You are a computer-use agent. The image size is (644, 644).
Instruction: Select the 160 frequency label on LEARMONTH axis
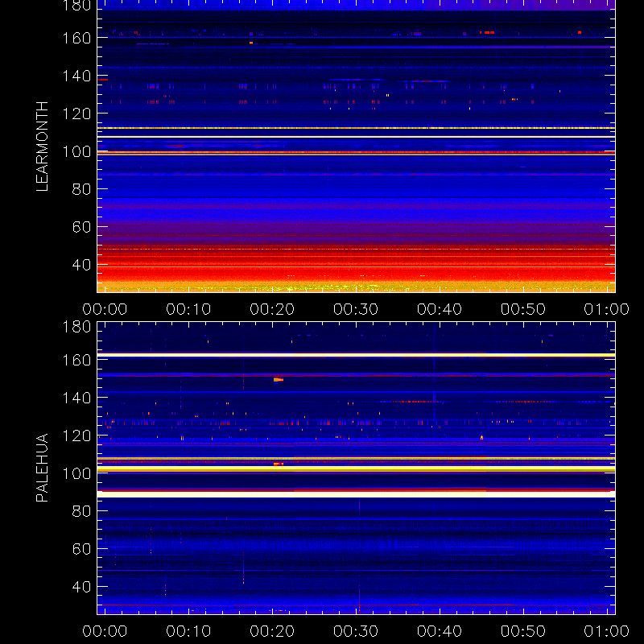(x=76, y=38)
